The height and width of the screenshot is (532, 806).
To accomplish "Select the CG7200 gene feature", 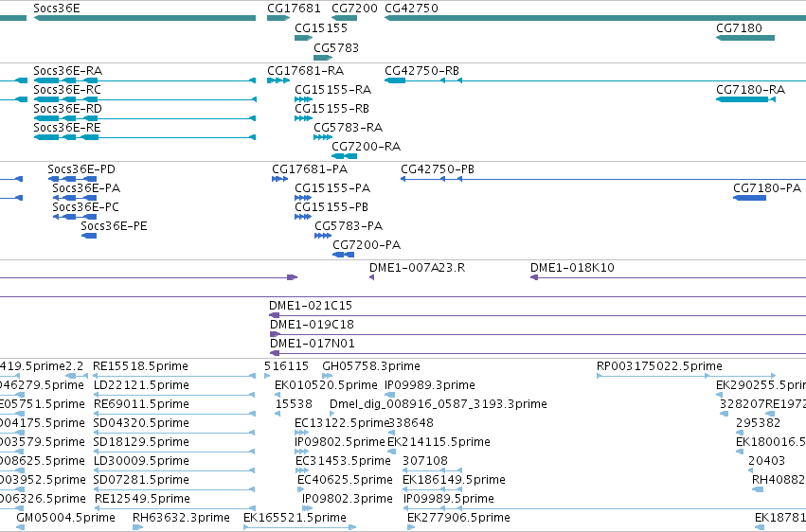I will click(x=345, y=18).
